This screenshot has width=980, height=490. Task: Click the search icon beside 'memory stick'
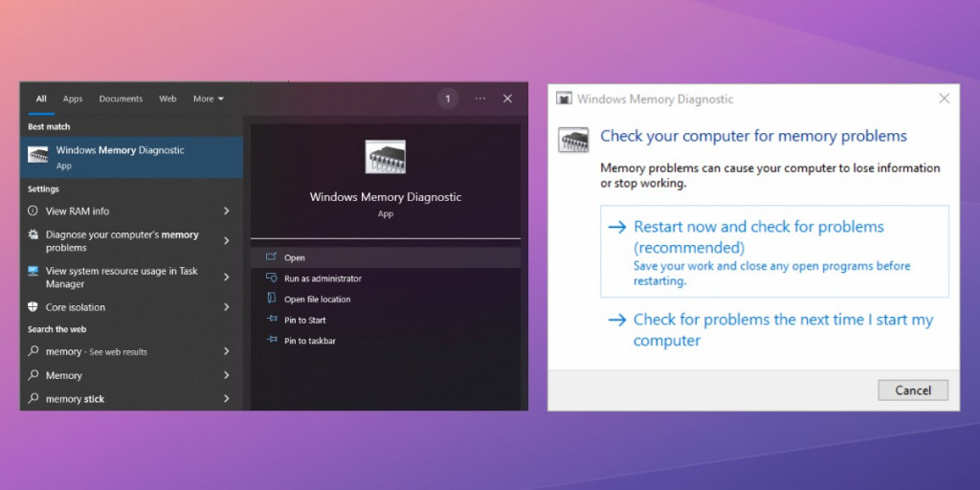[x=33, y=398]
